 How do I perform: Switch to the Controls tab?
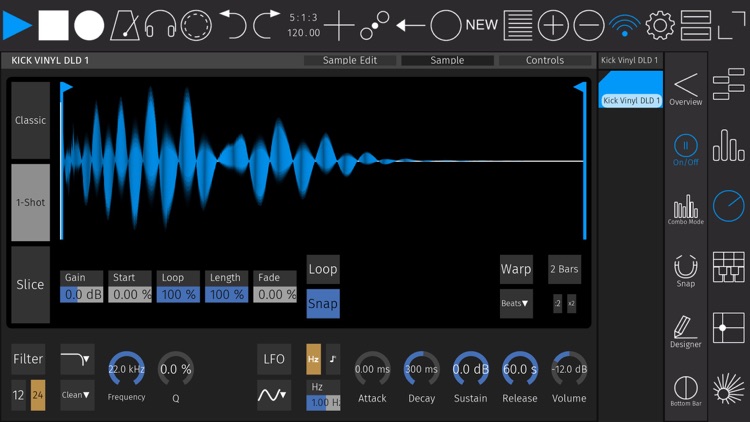545,61
